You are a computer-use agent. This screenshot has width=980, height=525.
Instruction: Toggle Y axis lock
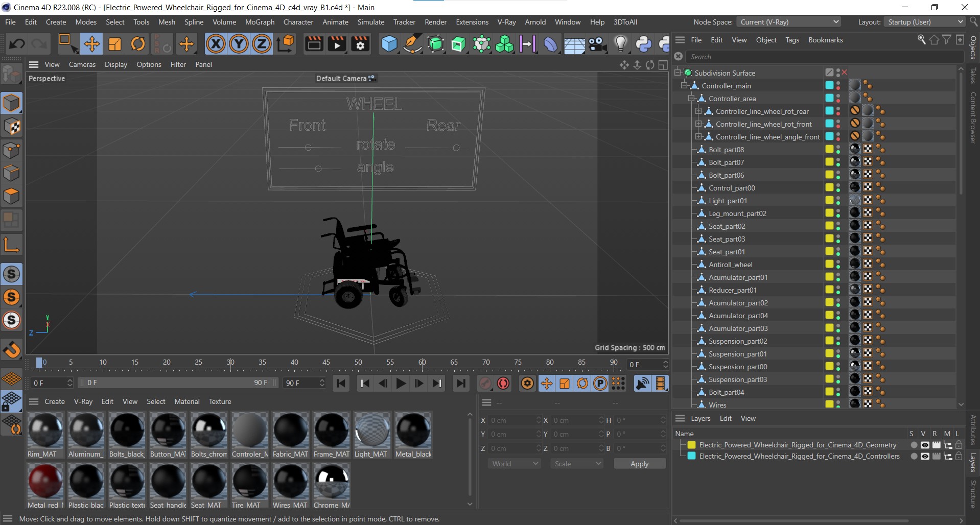point(239,44)
